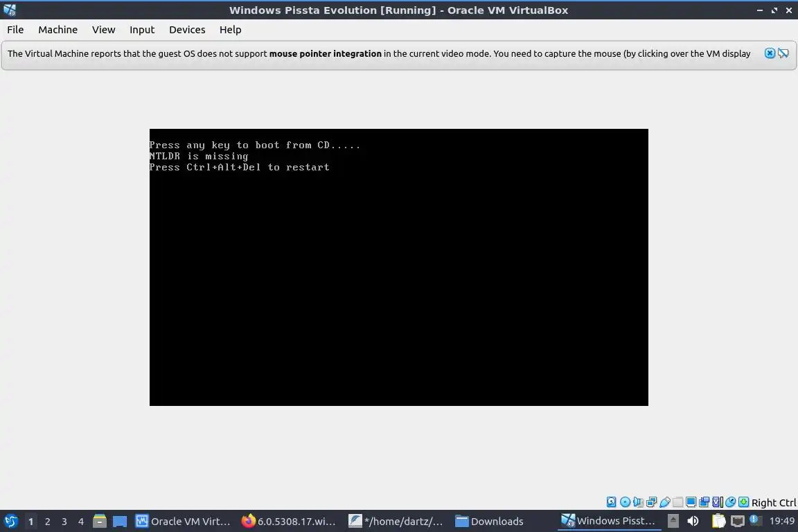The height and width of the screenshot is (532, 798).
Task: Click the network adapter indicator icon
Action: [x=651, y=502]
